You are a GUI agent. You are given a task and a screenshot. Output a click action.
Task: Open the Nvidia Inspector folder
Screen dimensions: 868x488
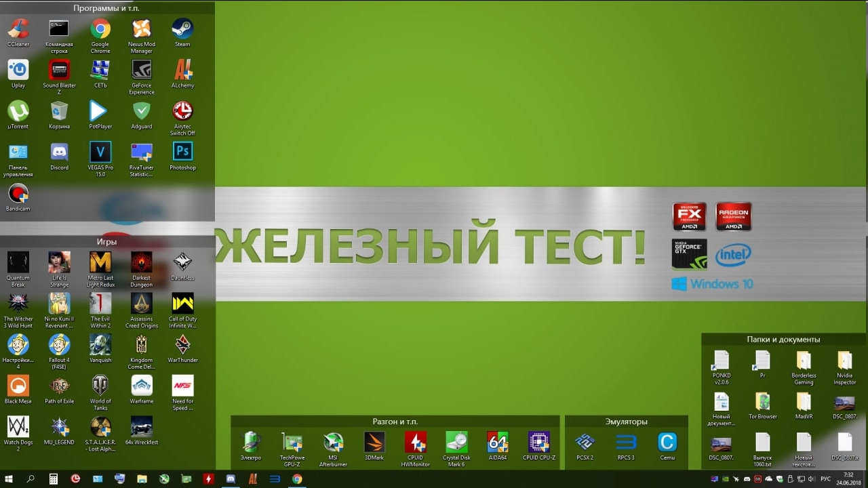pyautogui.click(x=844, y=361)
